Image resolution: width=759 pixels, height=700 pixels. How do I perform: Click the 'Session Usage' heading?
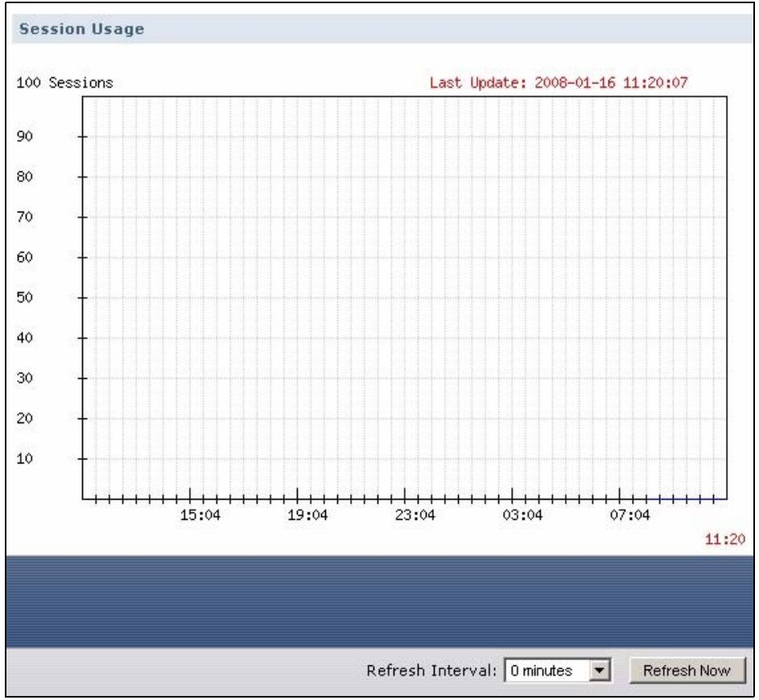[x=81, y=29]
